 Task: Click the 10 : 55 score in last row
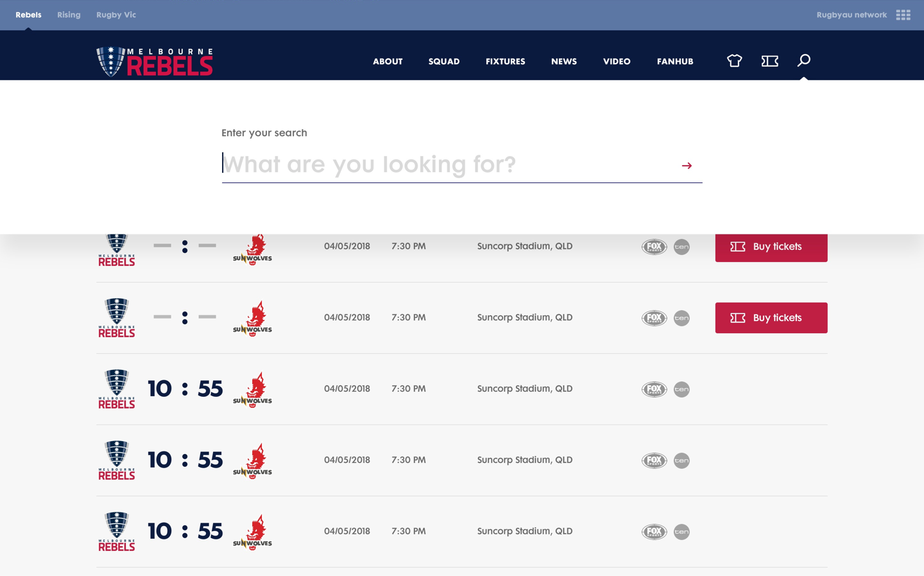[x=185, y=531]
